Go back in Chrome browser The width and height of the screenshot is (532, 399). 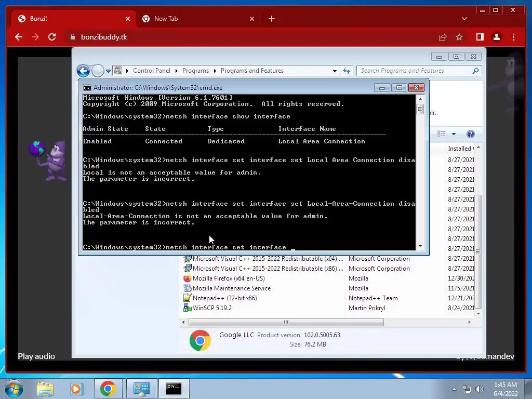pyautogui.click(x=19, y=37)
